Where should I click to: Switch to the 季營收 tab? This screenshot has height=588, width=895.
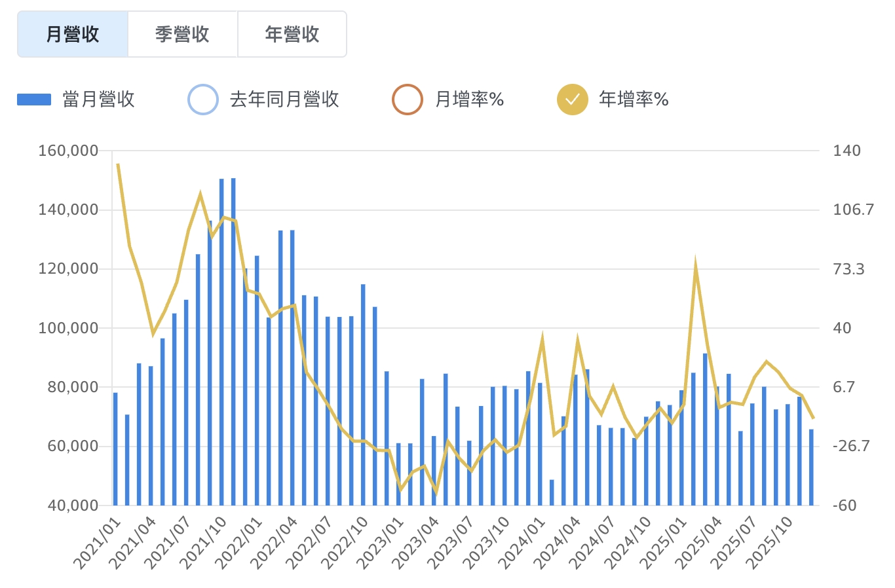point(183,34)
